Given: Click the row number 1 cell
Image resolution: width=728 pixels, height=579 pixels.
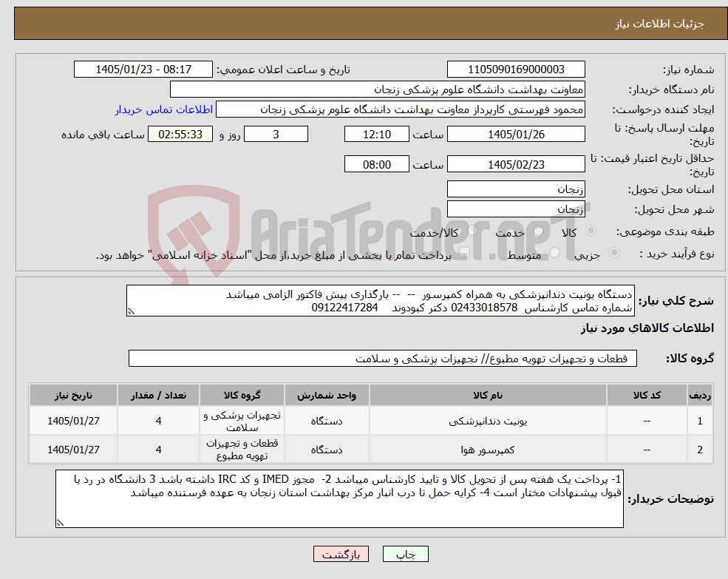Looking at the screenshot, I should click(x=700, y=421).
